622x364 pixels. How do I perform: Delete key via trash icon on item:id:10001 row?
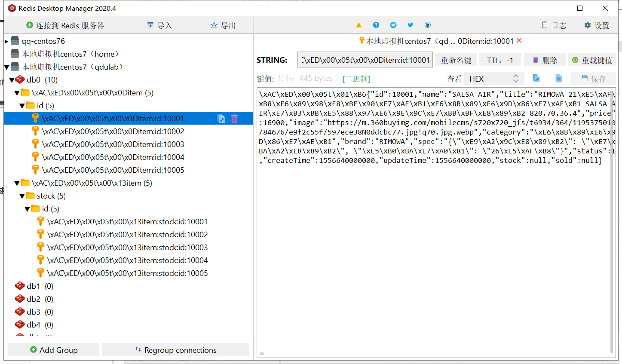coord(235,119)
